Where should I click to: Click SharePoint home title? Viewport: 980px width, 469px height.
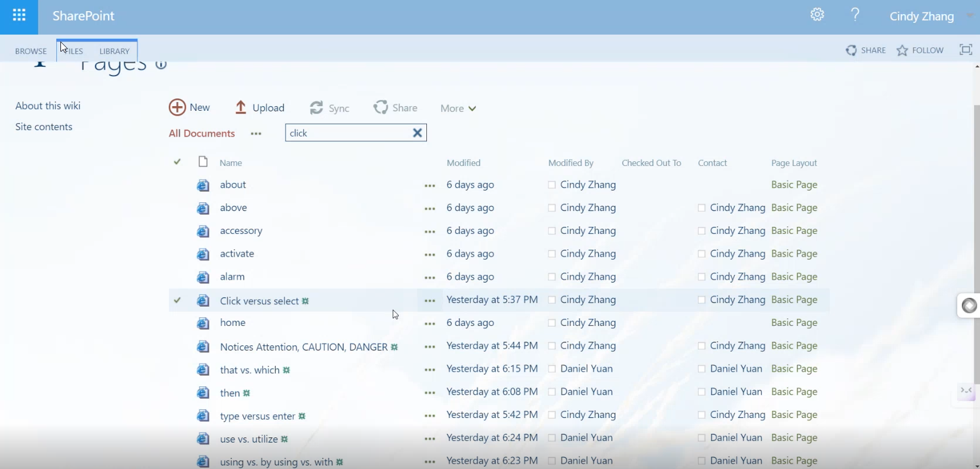point(83,16)
